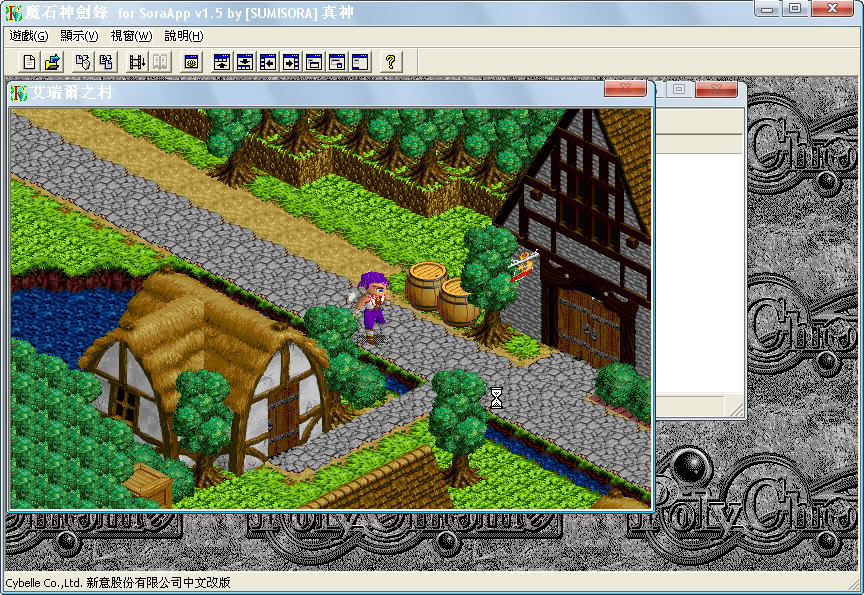
Task: Click the window icon with up arrow
Action: [222, 62]
